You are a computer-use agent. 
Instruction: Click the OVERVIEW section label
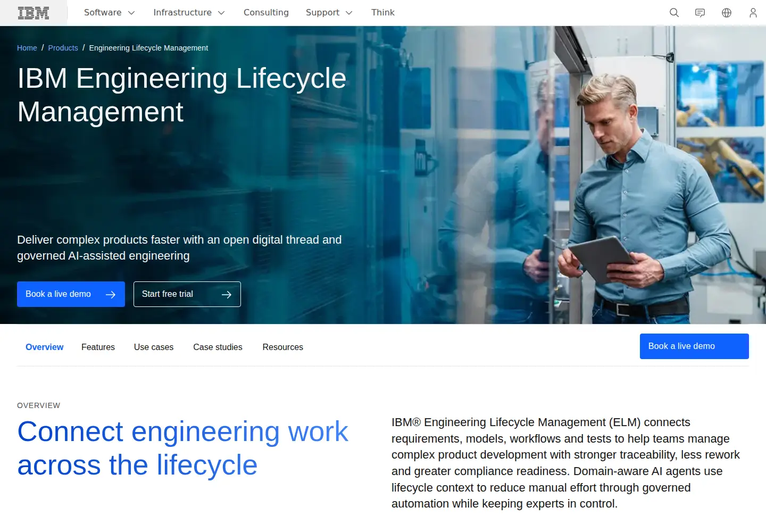coord(39,405)
